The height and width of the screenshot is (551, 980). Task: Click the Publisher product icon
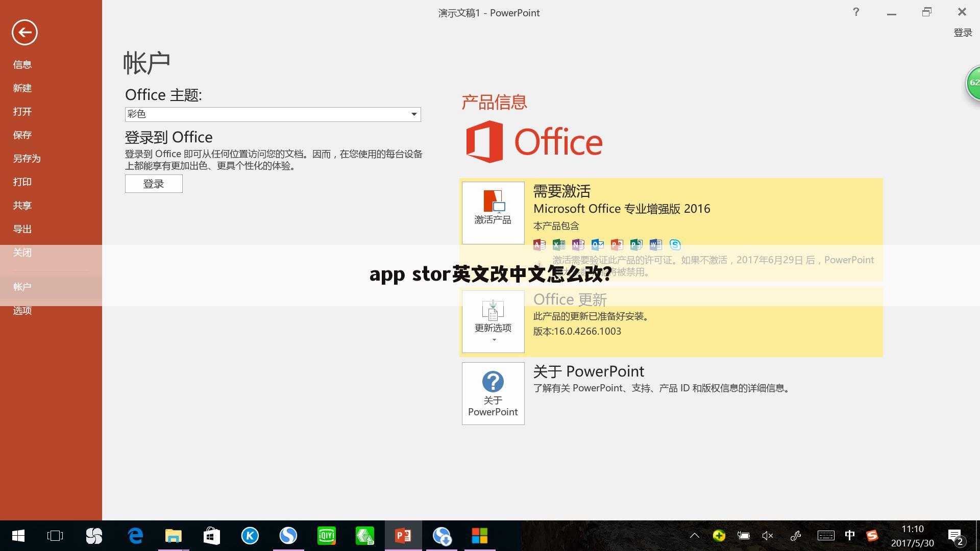pos(636,245)
